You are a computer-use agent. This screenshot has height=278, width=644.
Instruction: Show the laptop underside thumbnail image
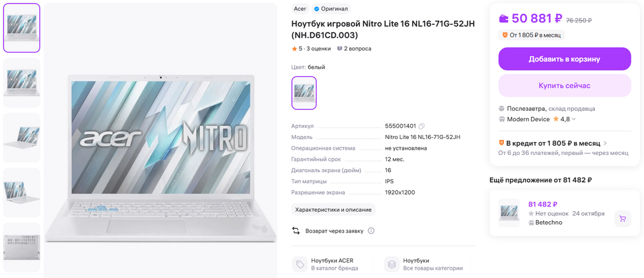click(22, 243)
